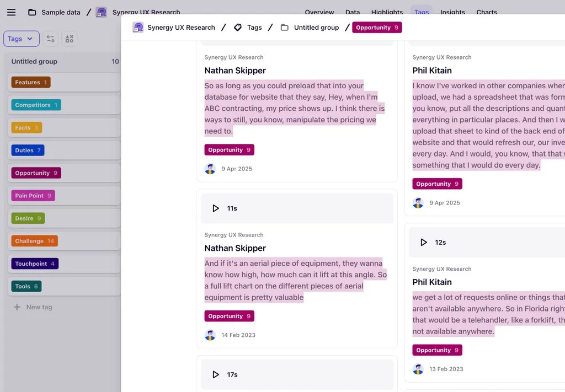Click the author avatar beside 9 Apr 2025 on Nathan Skipper card
The width and height of the screenshot is (565, 392).
coord(210,169)
